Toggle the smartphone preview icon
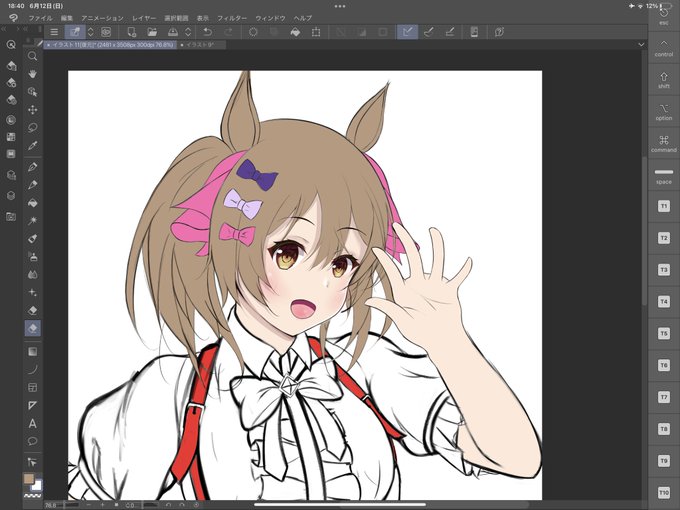Viewport: 680px width, 510px height. [x=474, y=32]
